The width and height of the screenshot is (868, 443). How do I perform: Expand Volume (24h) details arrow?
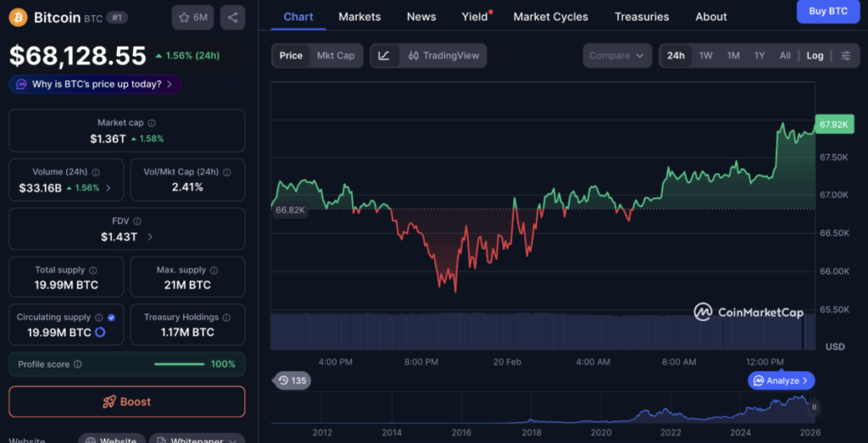coord(108,188)
